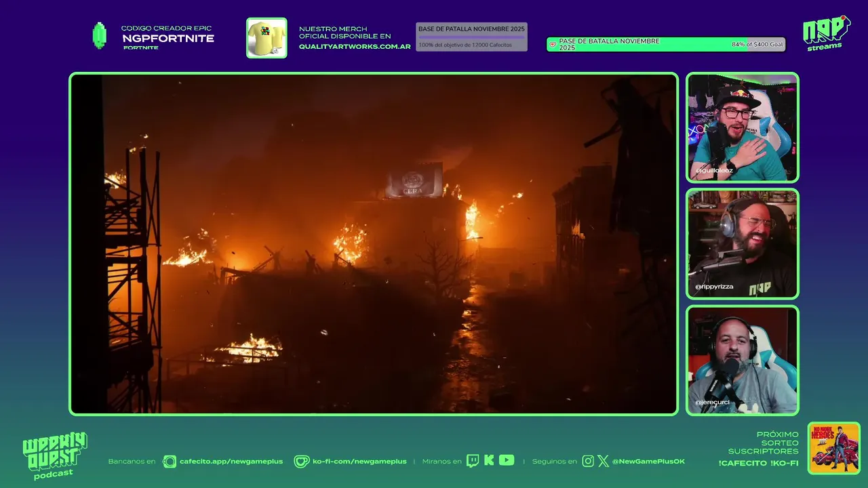The width and height of the screenshot is (868, 488).
Task: Open the Instagram icon in the footer
Action: pyautogui.click(x=588, y=461)
